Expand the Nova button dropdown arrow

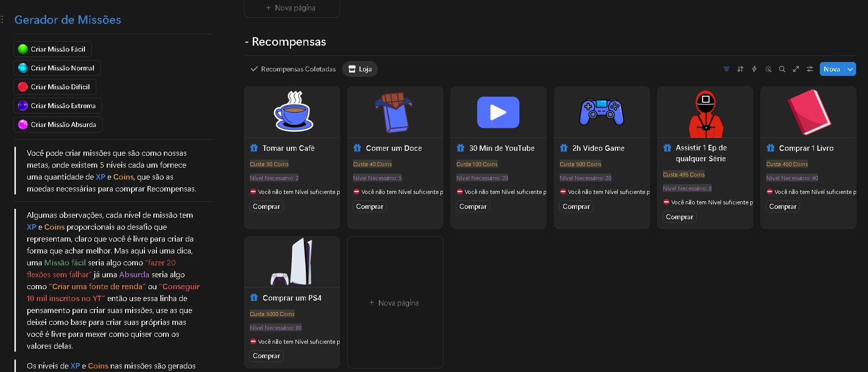(850, 69)
